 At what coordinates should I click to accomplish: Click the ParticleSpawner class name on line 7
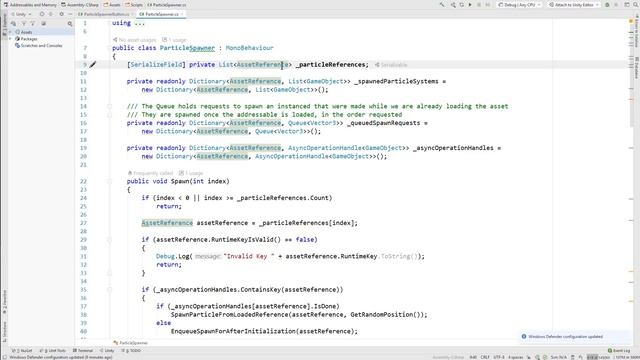click(187, 48)
